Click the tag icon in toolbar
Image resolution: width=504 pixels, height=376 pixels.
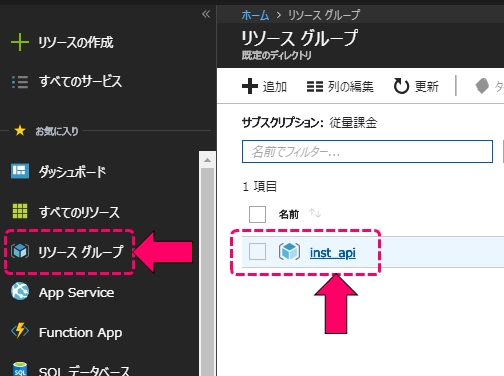[482, 86]
